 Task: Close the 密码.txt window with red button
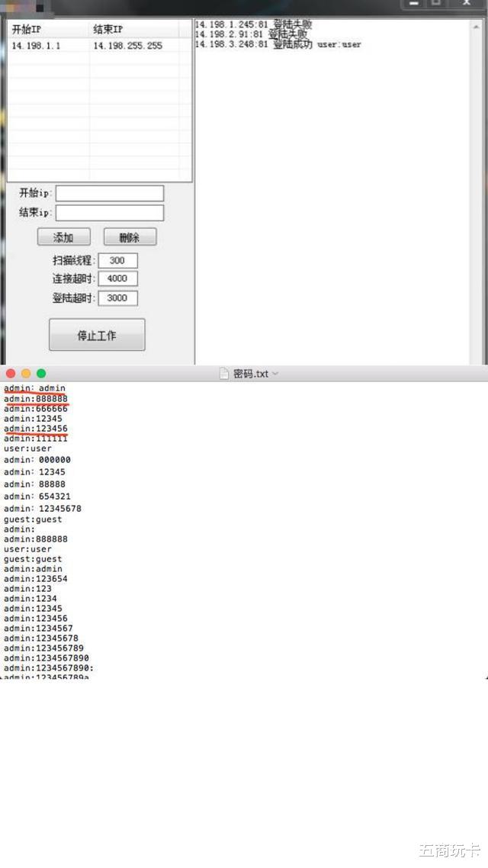tap(11, 374)
